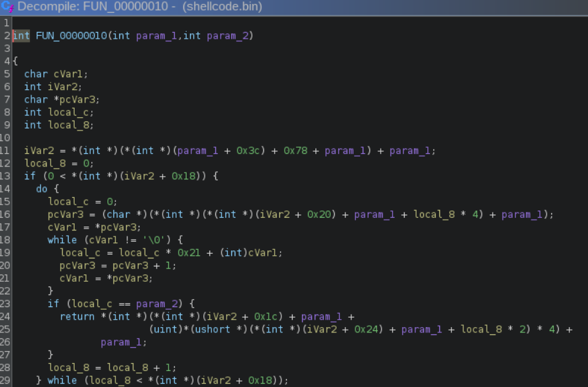The image size is (588, 387).
Task: Select param_2 in the function signature
Action: point(227,36)
